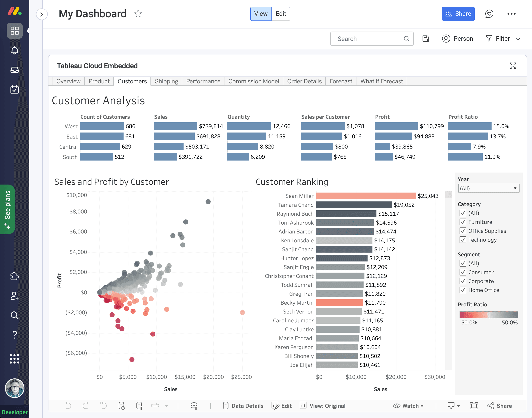Image resolution: width=532 pixels, height=418 pixels.
Task: Uncheck the Furniture category checkbox
Action: [x=462, y=222]
